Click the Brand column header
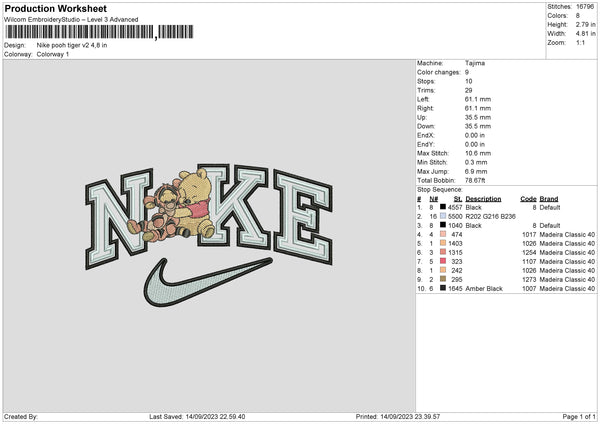The height and width of the screenshot is (424, 600). pyautogui.click(x=549, y=199)
